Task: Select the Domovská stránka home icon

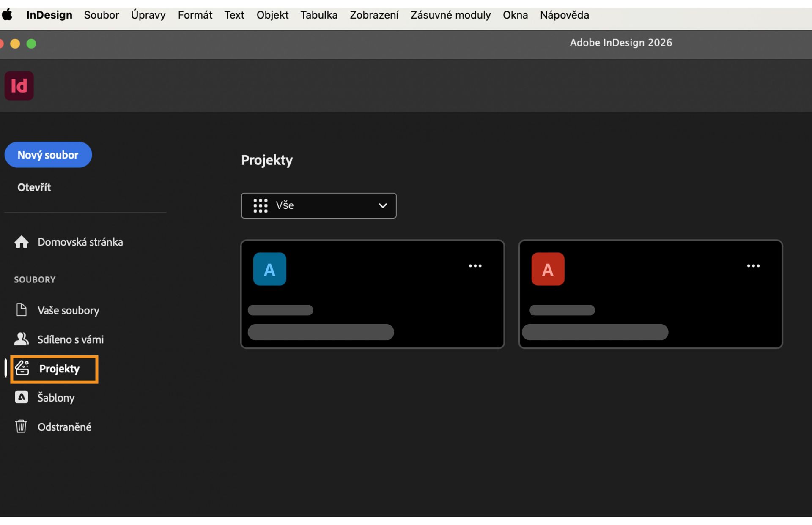Action: tap(21, 242)
